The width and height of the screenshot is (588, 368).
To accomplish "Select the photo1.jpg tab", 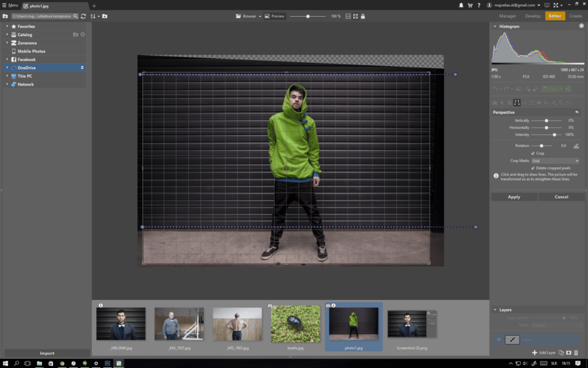I will click(x=56, y=6).
